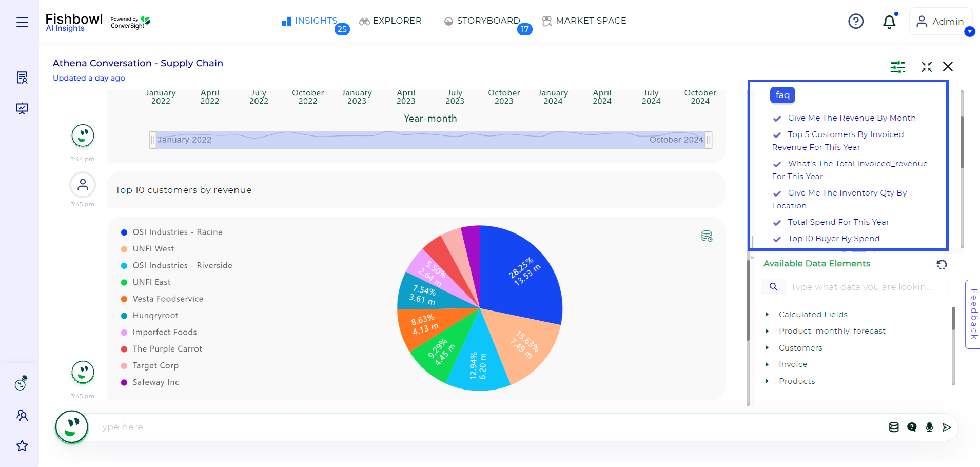Image resolution: width=980 pixels, height=467 pixels.
Task: Open the FAQ bubble icon in chat bar
Action: (x=912, y=427)
